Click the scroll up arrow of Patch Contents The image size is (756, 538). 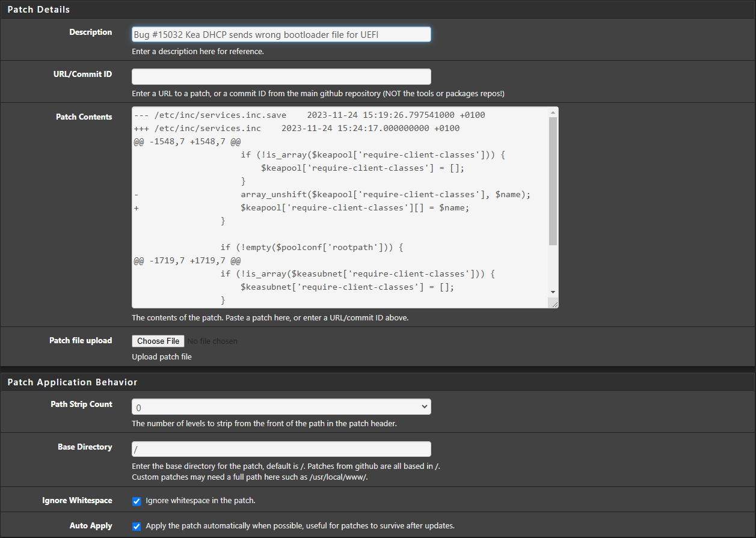pos(553,112)
